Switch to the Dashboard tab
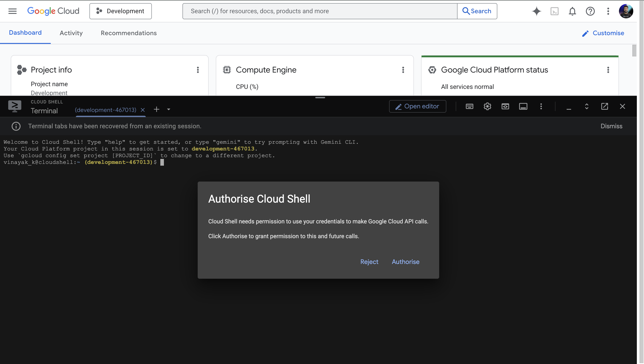 [x=25, y=33]
